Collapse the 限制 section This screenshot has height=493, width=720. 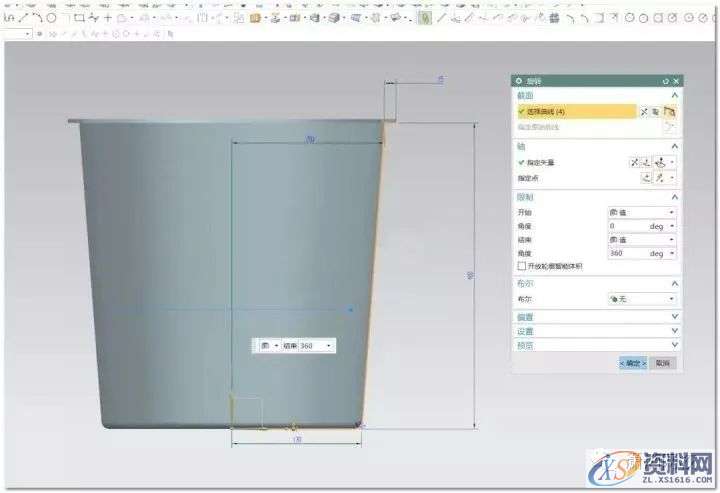point(675,197)
